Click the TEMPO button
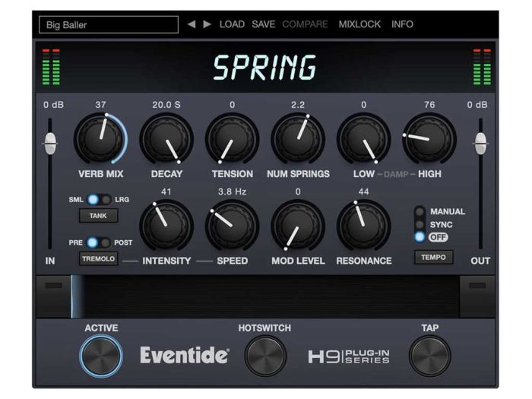Screen dimensions: 532x399 click(434, 257)
